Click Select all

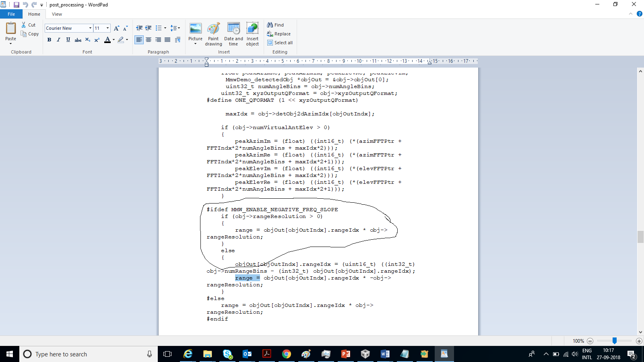[280, 43]
